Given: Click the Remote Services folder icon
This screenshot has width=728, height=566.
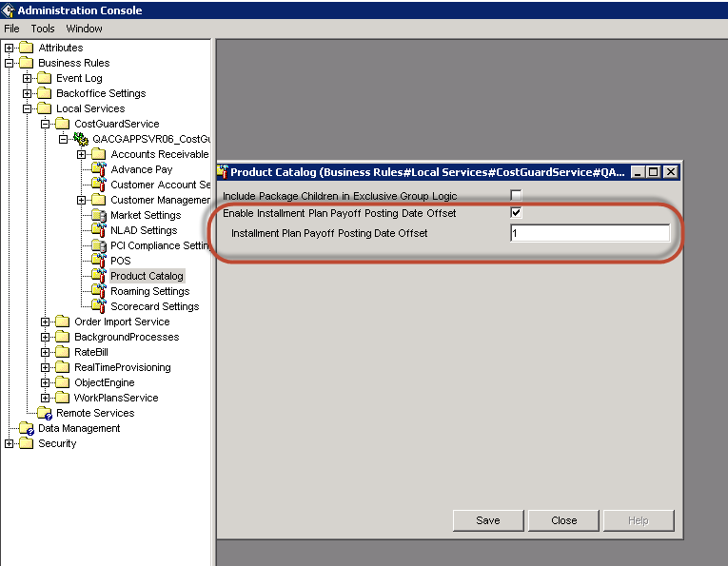Looking at the screenshot, I should [x=45, y=413].
